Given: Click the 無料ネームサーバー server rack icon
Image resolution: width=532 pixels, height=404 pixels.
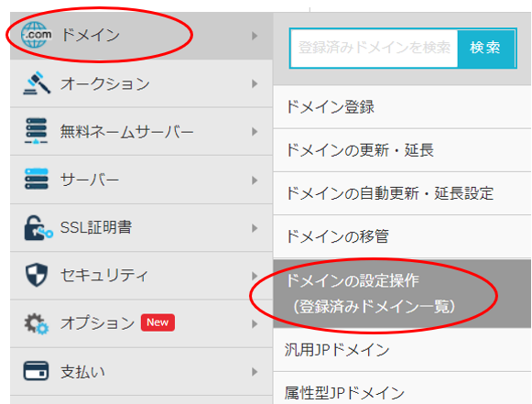Looking at the screenshot, I should [x=36, y=131].
